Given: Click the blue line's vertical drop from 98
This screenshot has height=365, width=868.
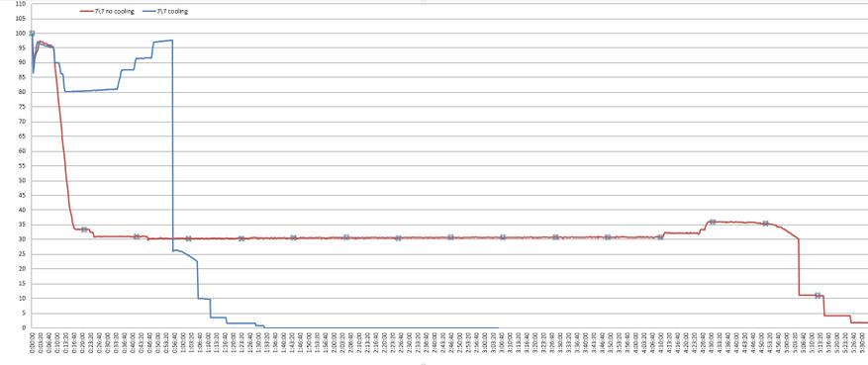Looking at the screenshot, I should tap(173, 144).
